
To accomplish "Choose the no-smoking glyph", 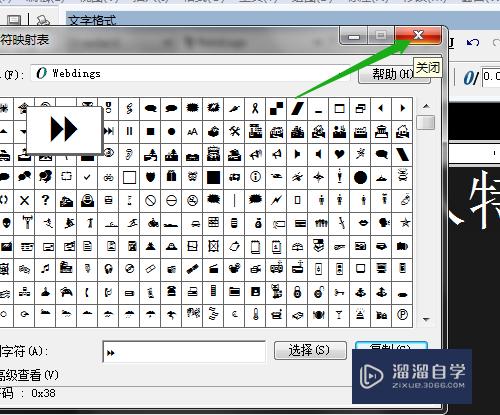I will coord(192,200).
